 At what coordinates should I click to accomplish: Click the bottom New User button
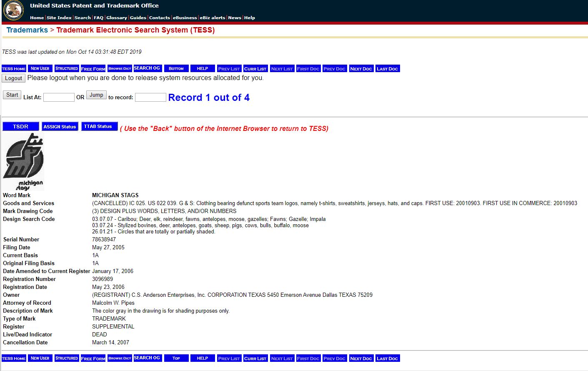[40, 358]
